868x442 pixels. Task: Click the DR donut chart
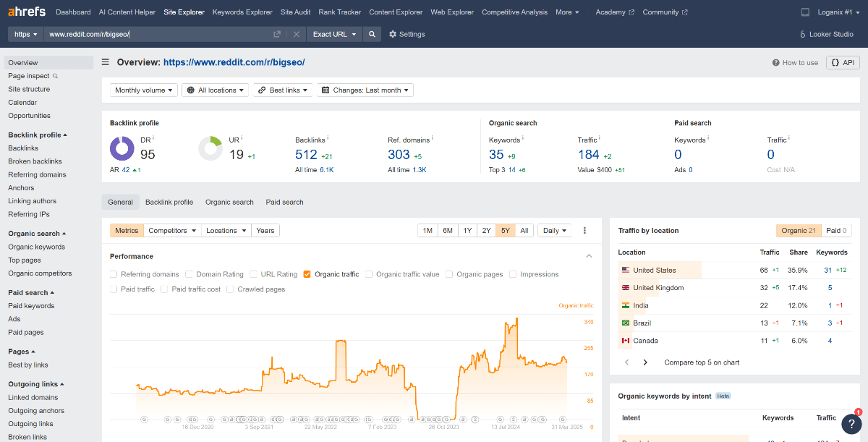pyautogui.click(x=122, y=148)
